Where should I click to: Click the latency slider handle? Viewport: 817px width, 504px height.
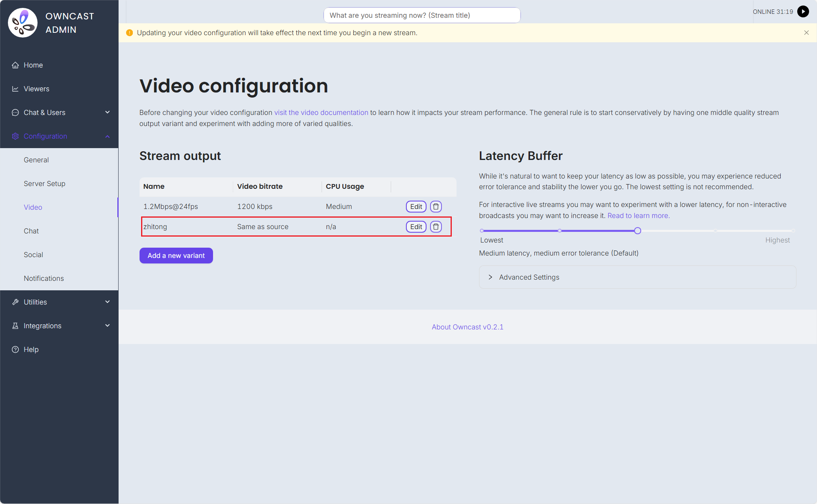pyautogui.click(x=638, y=231)
